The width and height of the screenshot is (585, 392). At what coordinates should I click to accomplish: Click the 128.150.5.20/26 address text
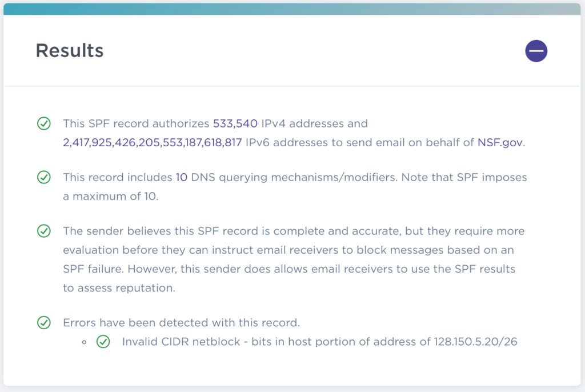(x=475, y=342)
